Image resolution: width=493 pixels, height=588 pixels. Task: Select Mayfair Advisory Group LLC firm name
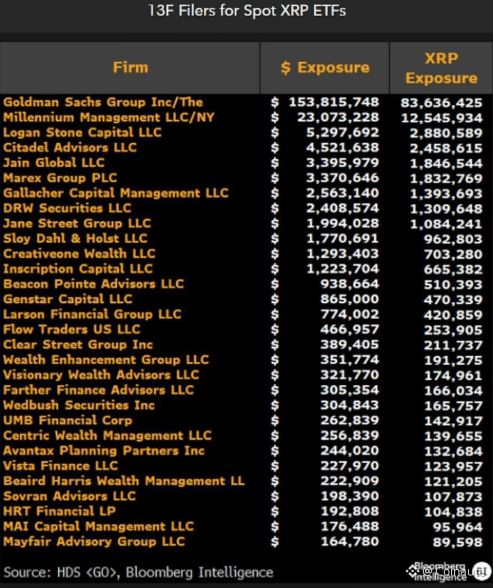[x=94, y=542]
